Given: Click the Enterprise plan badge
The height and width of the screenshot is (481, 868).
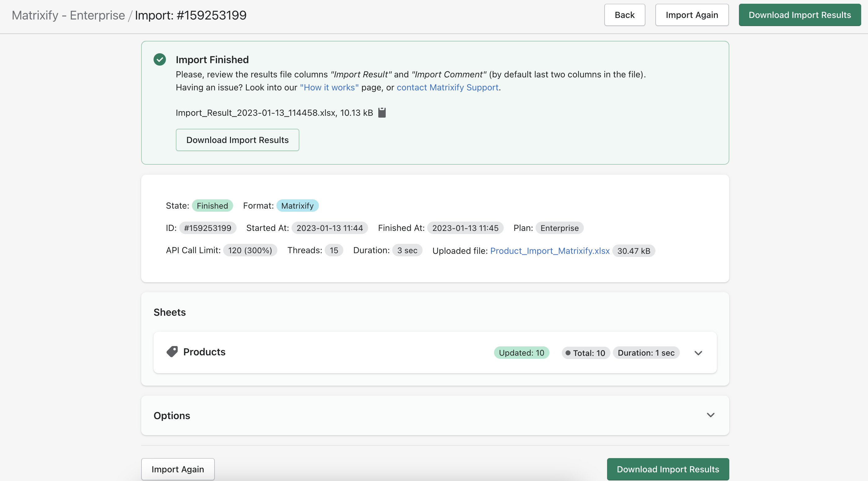Looking at the screenshot, I should (x=559, y=228).
